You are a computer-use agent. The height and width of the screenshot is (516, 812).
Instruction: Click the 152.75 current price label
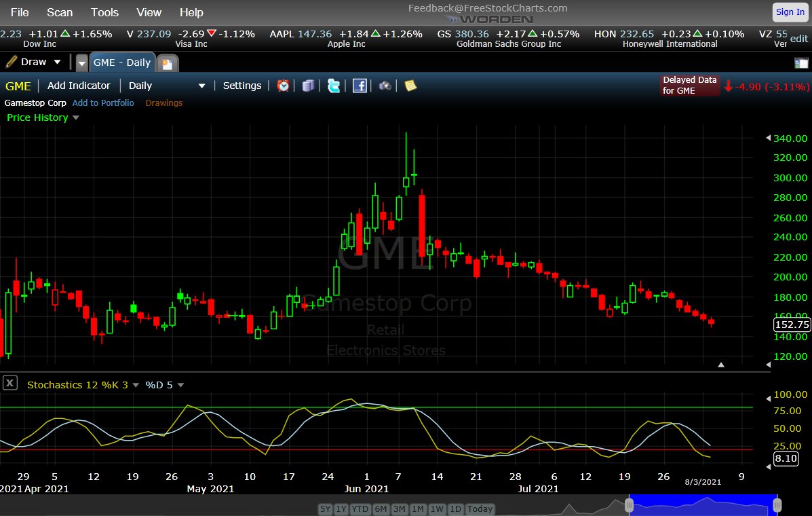792,325
